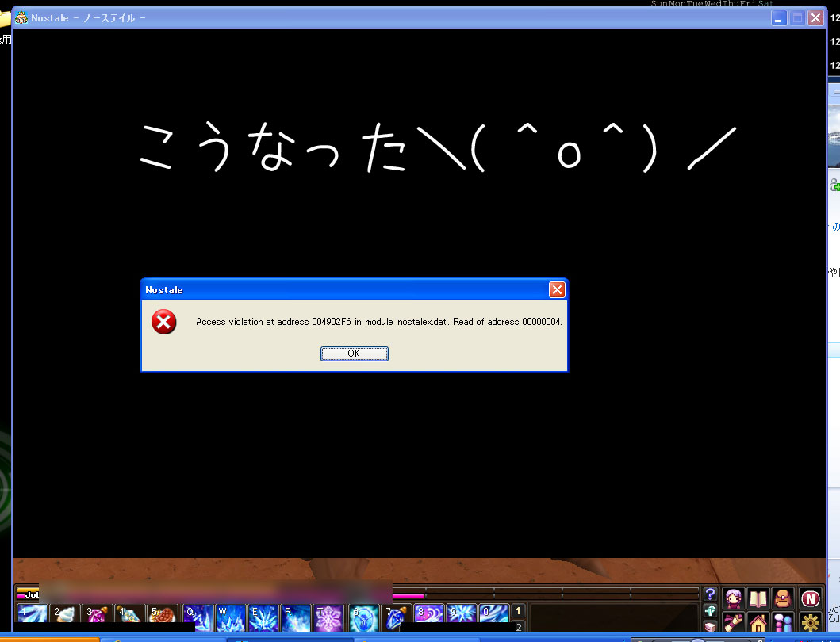
Task: Click the pink scroll icon
Action: (733, 623)
